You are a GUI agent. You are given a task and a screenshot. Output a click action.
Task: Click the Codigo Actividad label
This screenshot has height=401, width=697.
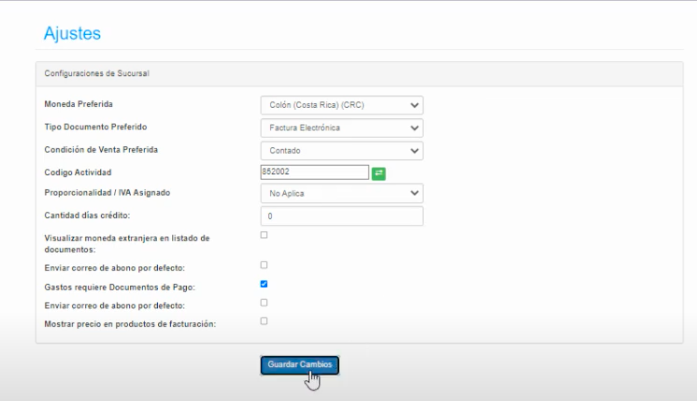click(78, 172)
